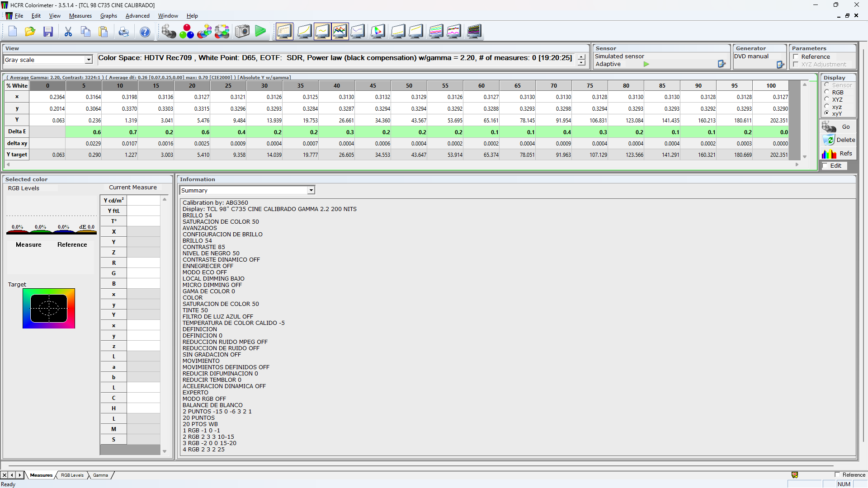
Task: Open the Summary information dropdown
Action: (311, 190)
